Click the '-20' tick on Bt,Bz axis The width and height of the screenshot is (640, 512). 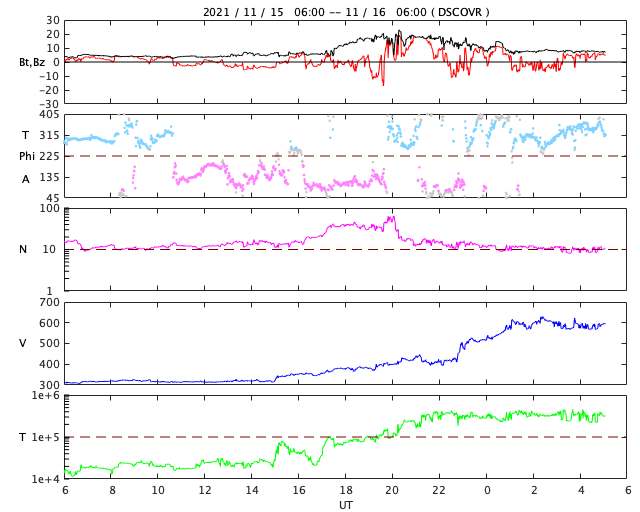click(x=49, y=90)
